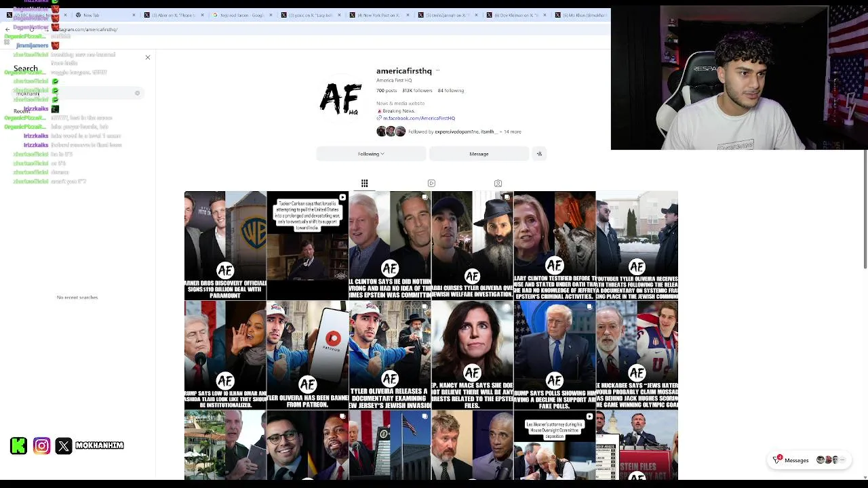This screenshot has height=488, width=868.
Task: Close the 'yoxic on X' tab
Action: 339,15
